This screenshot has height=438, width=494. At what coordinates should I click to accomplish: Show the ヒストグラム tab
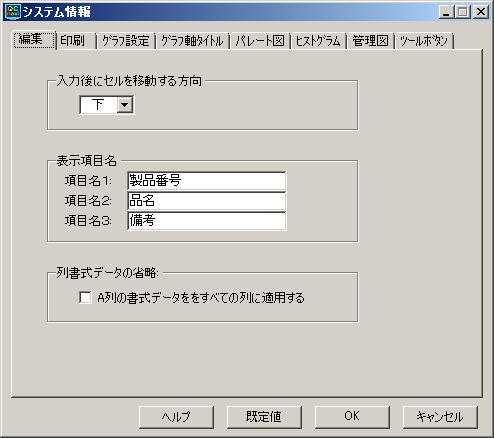[x=318, y=41]
